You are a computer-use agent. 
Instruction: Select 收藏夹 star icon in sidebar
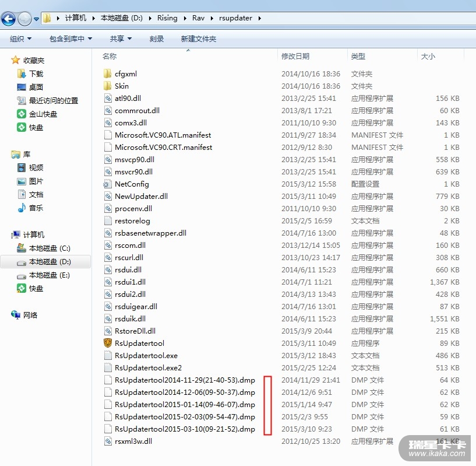tap(15, 60)
